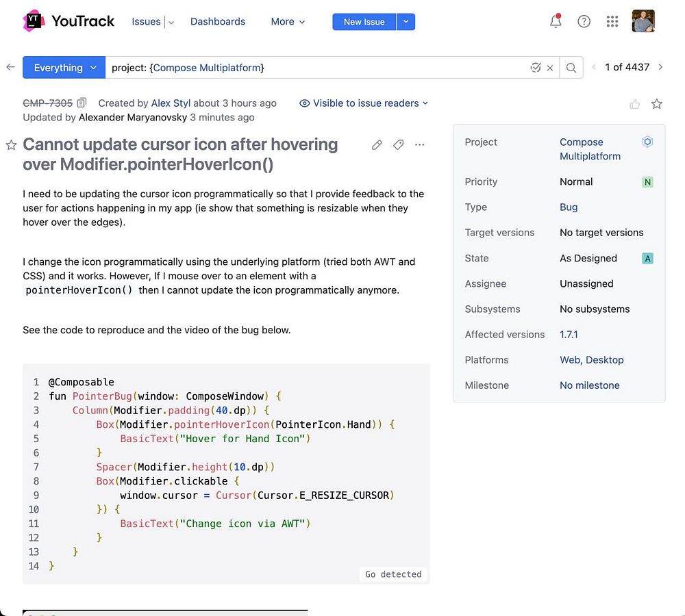Click the issue ID CMP-7305 text

[48, 103]
